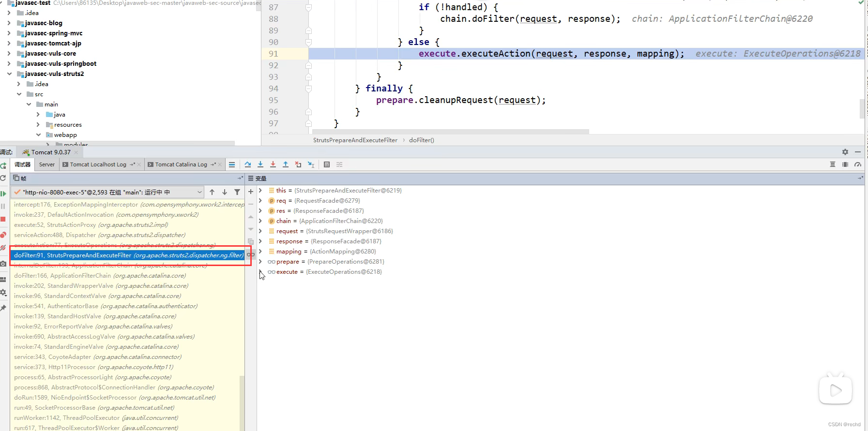The image size is (868, 431).
Task: Expand 'request' variable node
Action: (260, 231)
